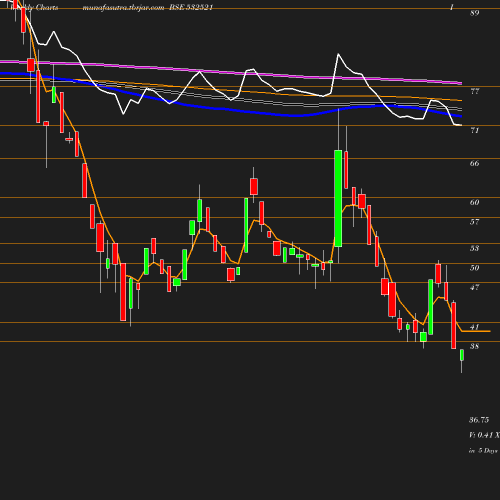The image size is (500, 500).
Task: Select the 89 price axis label
Action: (x=475, y=13)
